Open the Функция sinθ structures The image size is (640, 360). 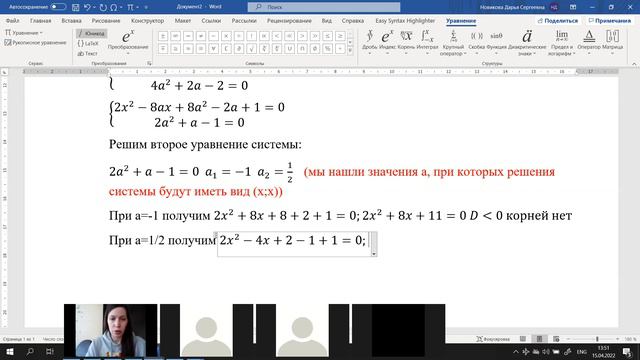[496, 42]
